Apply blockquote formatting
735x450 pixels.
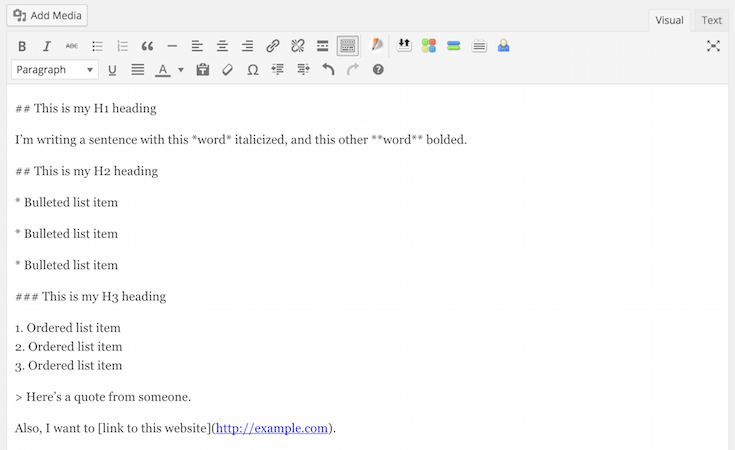pos(147,46)
